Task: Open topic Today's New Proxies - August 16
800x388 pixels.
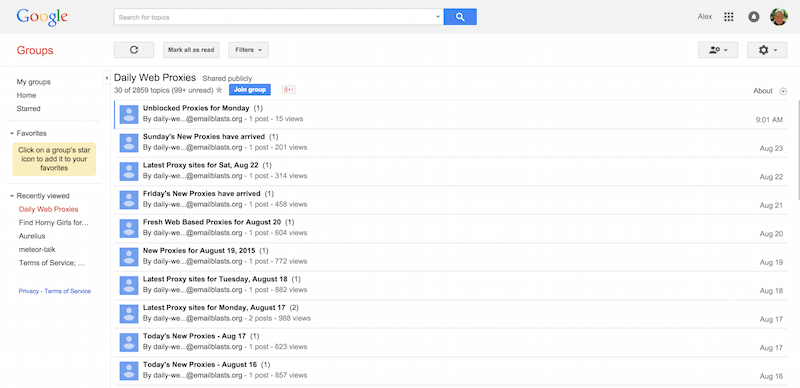Action: 200,366
